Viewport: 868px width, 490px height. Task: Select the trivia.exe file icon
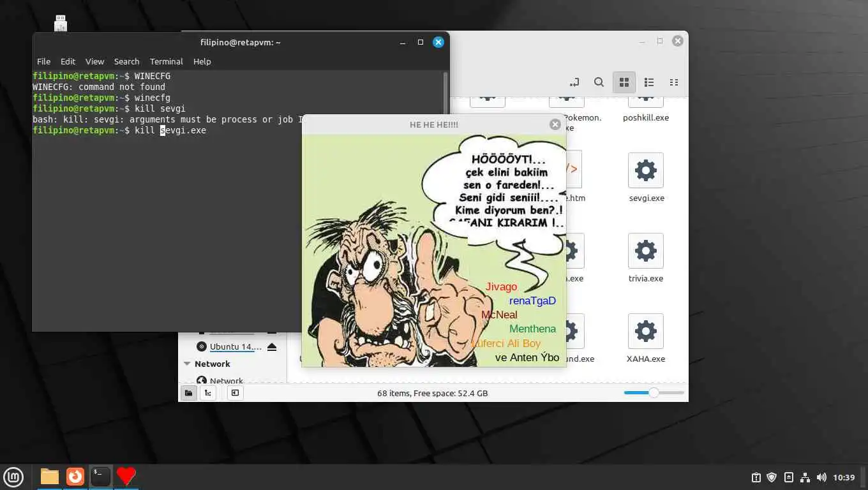pyautogui.click(x=646, y=251)
